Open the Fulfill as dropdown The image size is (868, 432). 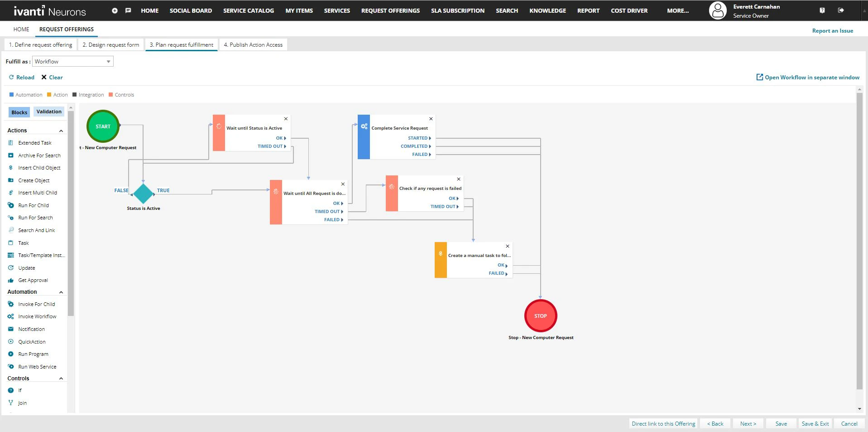tap(108, 61)
